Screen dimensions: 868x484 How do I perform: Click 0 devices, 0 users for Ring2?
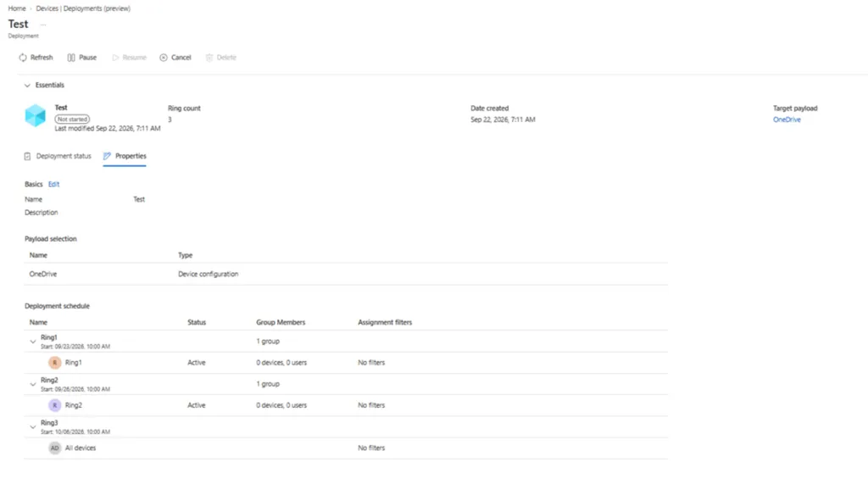point(281,405)
